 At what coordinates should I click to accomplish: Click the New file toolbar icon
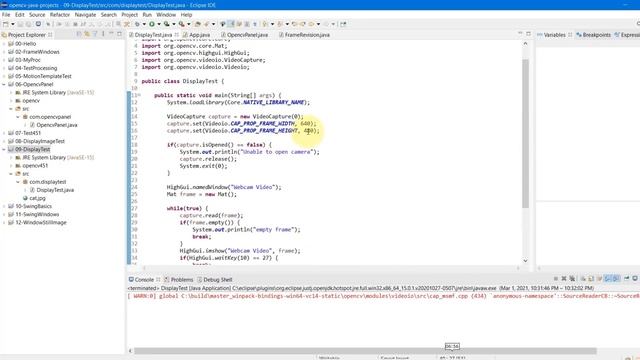(6, 24)
